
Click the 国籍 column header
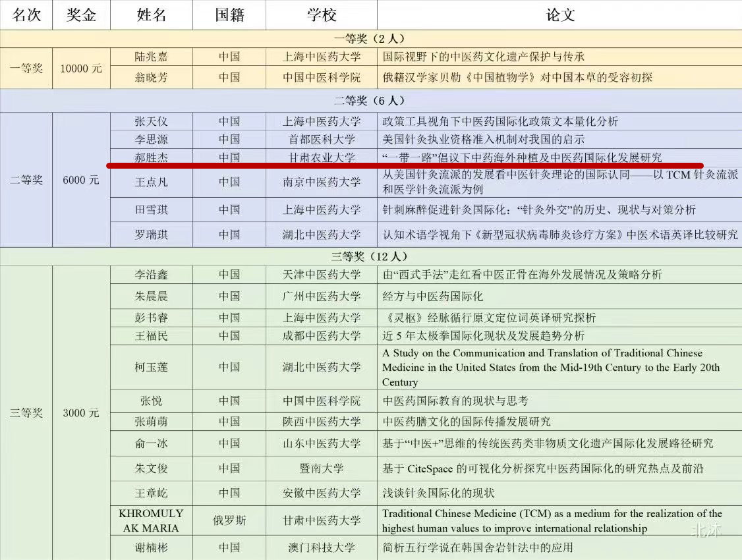[x=229, y=15]
